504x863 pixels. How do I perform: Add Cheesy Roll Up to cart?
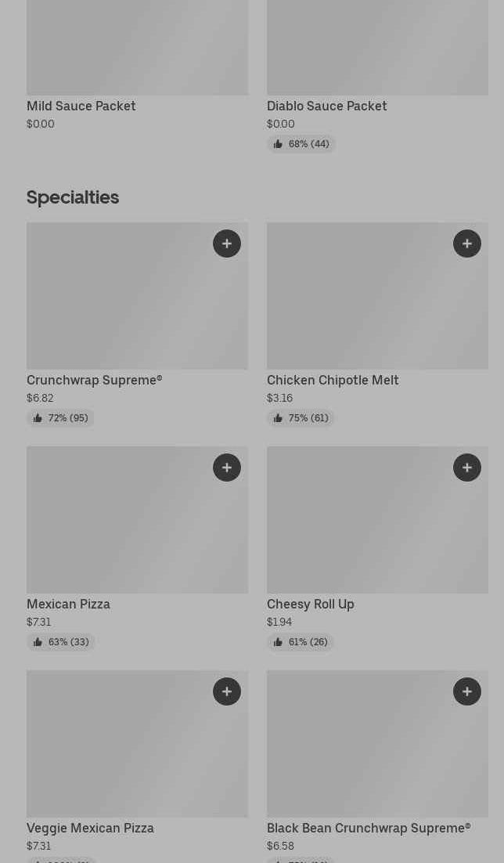(467, 468)
